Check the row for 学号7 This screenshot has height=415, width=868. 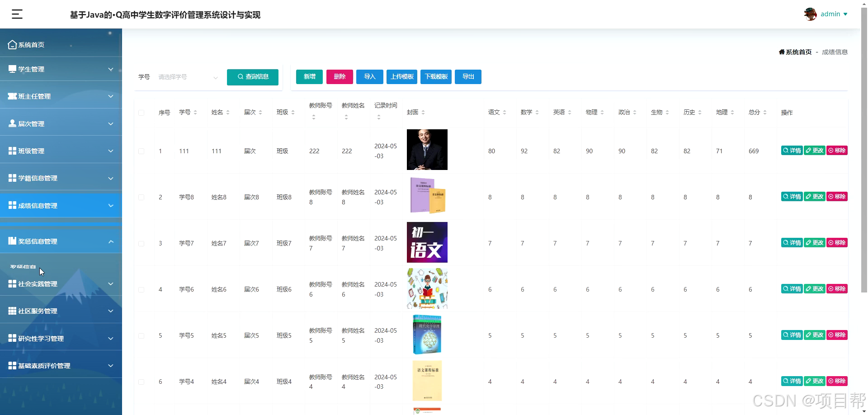click(142, 244)
